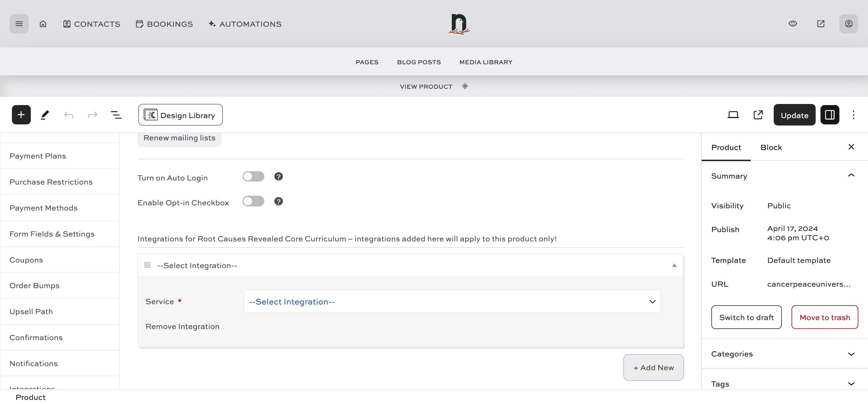868x404 pixels.
Task: Open the hamburger navigation menu
Action: 19,23
